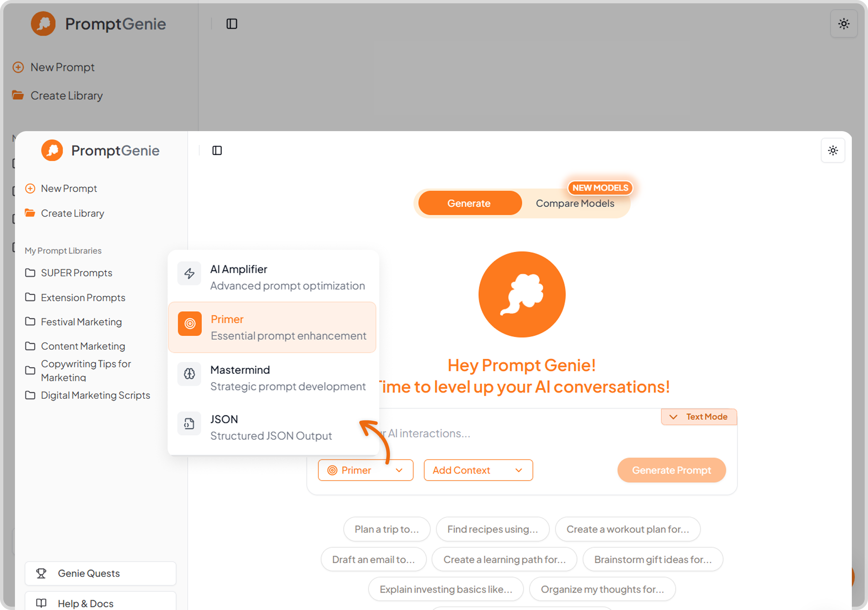Screen dimensions: 868x610
Task: Expand the Add Context dropdown
Action: pyautogui.click(x=478, y=470)
